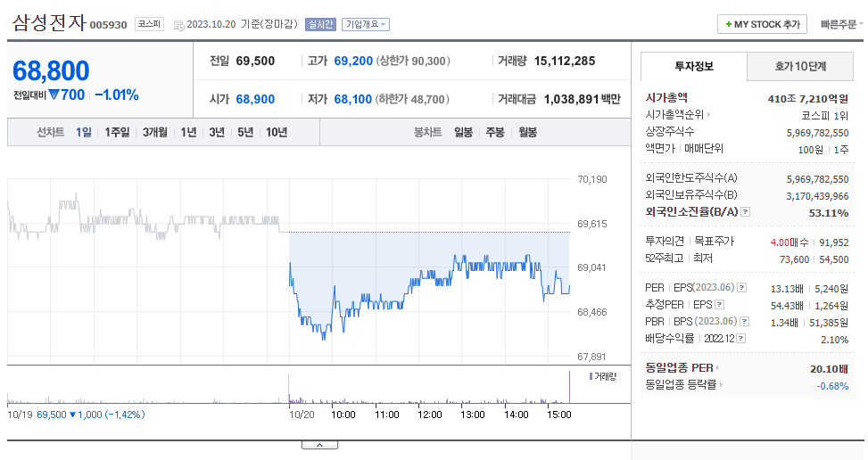Expand the 빠른주문 dropdown
The width and height of the screenshot is (868, 460).
[x=841, y=24]
